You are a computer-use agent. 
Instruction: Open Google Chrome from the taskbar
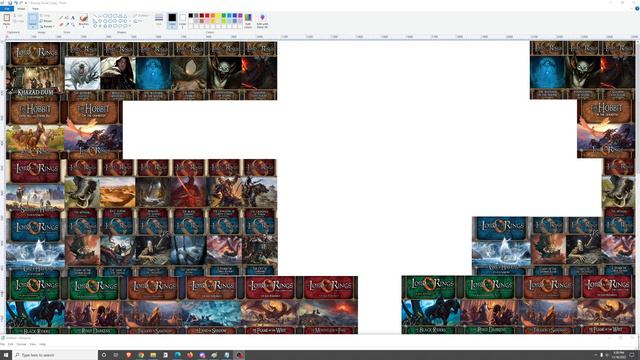point(141,355)
